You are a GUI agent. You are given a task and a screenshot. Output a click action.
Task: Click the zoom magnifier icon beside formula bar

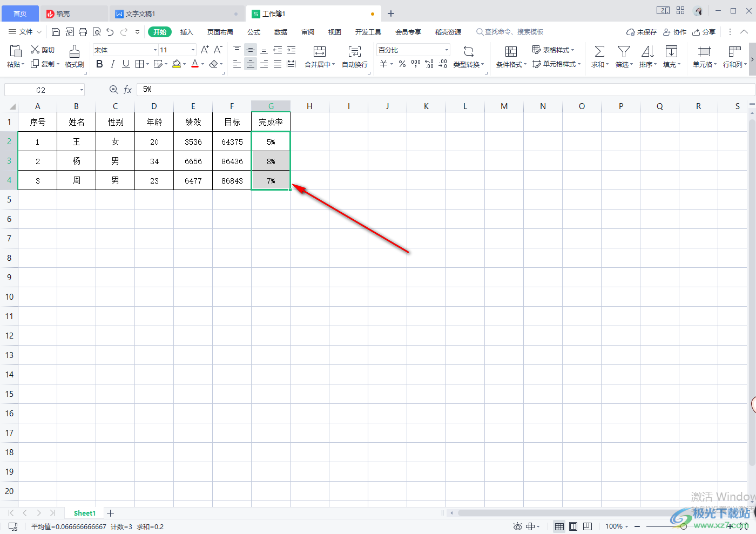coord(113,90)
